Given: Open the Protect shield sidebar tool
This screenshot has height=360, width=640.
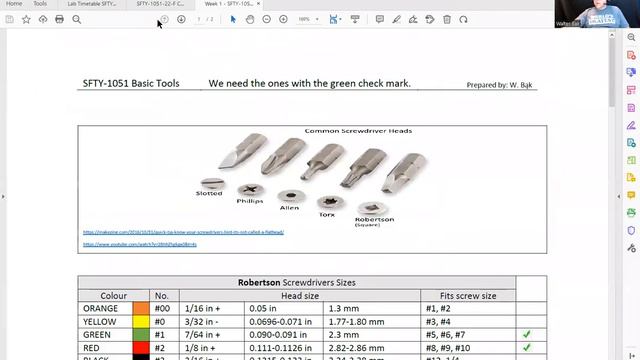Looking at the screenshot, I should [631, 231].
